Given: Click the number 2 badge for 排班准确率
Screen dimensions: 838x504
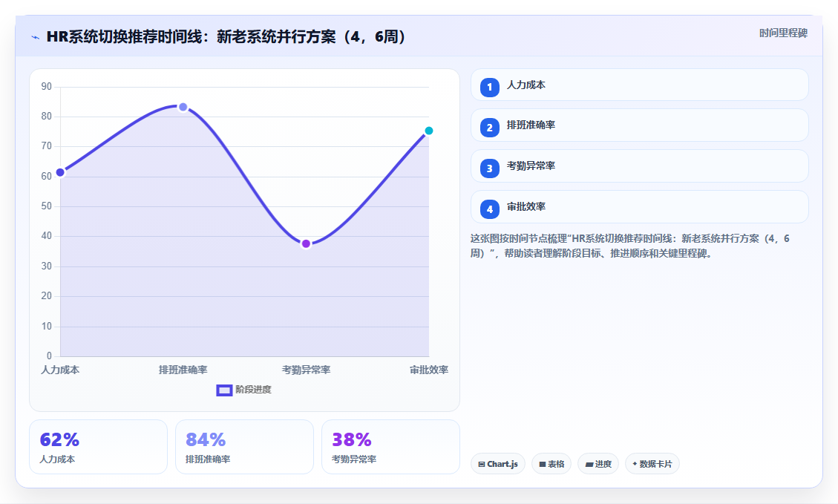Looking at the screenshot, I should pos(490,128).
